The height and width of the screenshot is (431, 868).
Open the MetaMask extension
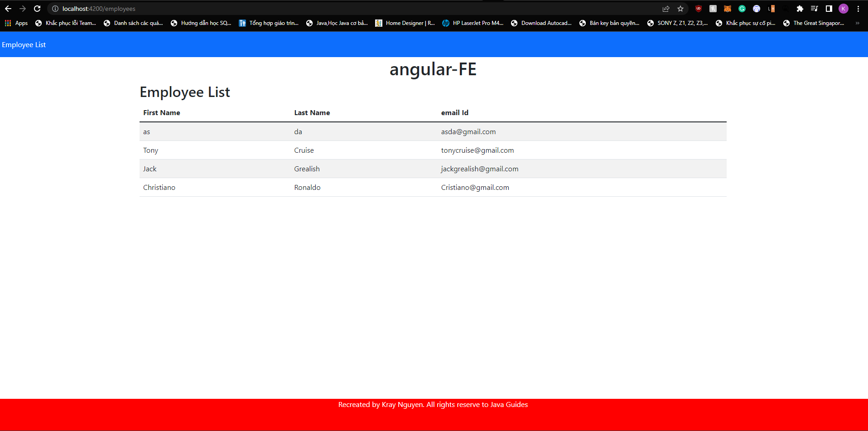point(727,9)
